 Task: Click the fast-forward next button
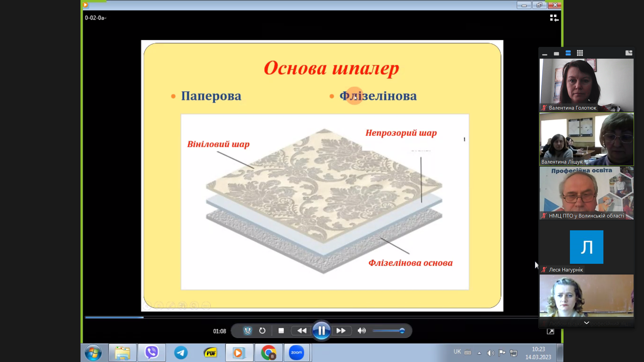click(x=341, y=331)
